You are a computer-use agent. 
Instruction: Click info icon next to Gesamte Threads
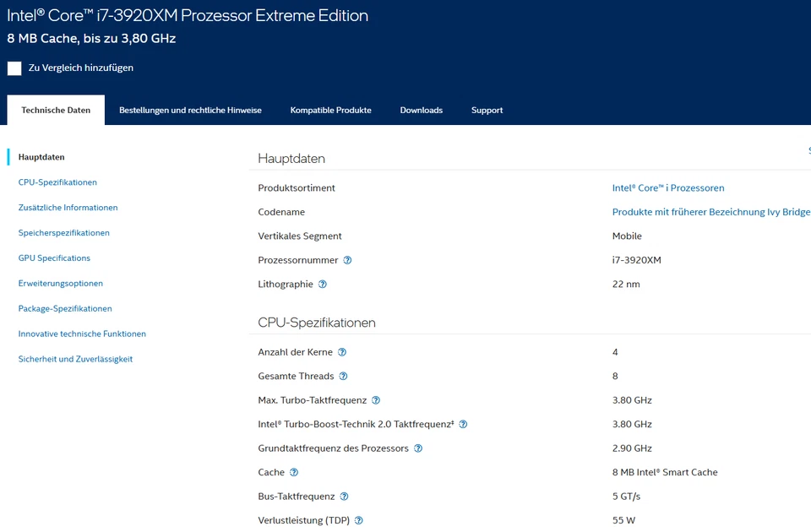[x=343, y=377]
